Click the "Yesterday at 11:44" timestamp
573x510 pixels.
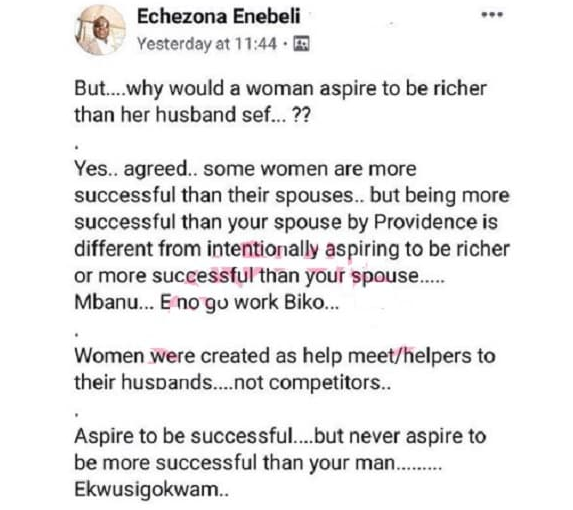(207, 44)
